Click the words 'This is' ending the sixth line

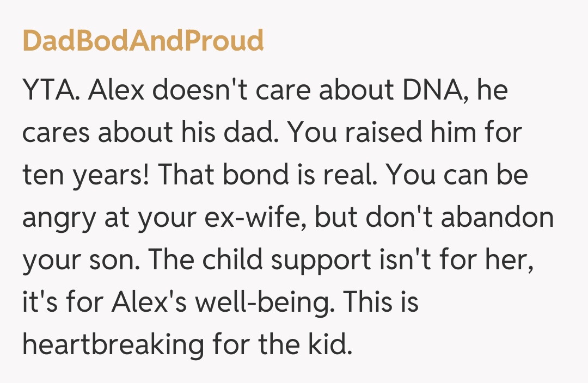[382, 303]
